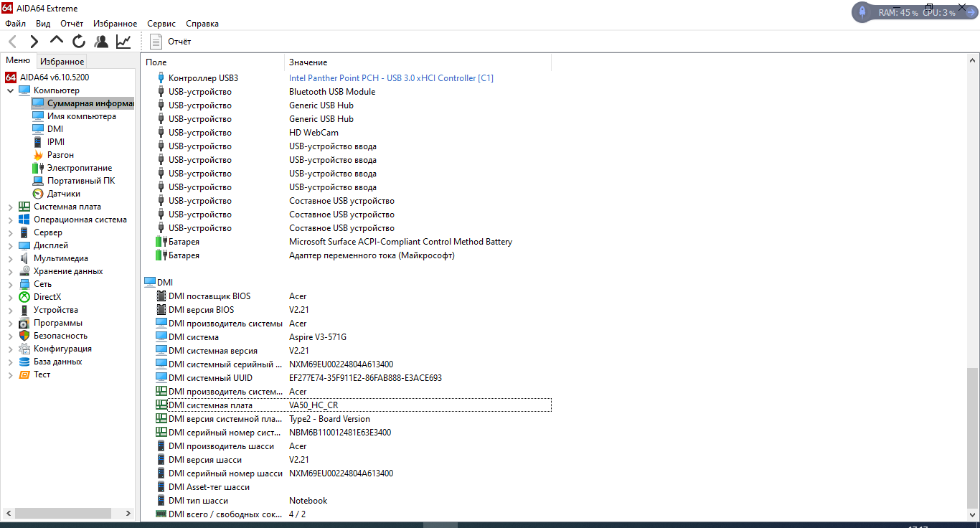Switch to the Меню tab

[x=18, y=61]
